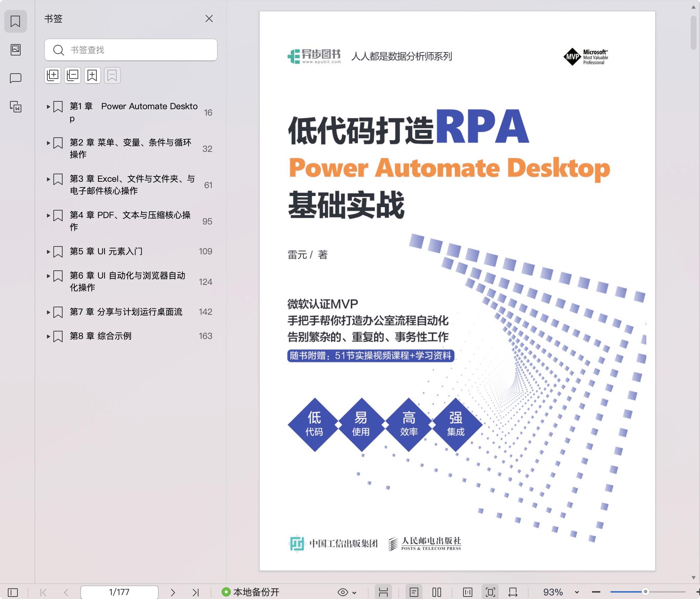Image resolution: width=700 pixels, height=599 pixels.
Task: Jump to 第6 章 UI 自动化与浏览器自动化操作
Action: 127,281
